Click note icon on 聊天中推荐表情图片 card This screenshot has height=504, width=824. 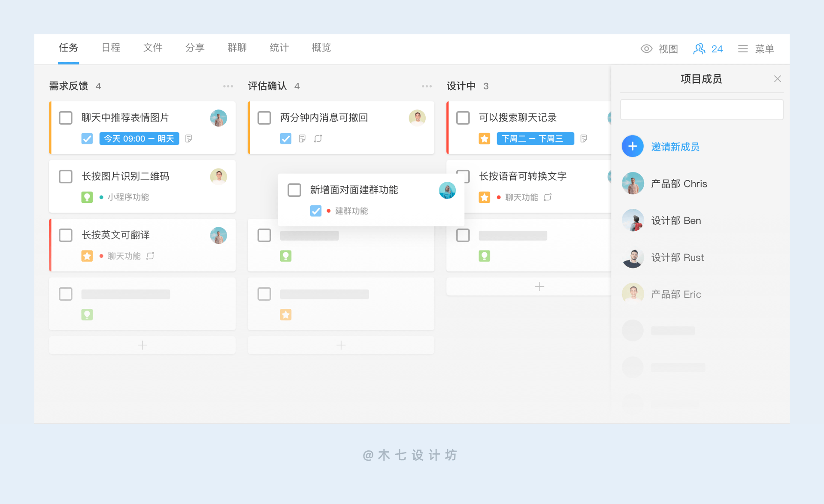click(188, 139)
